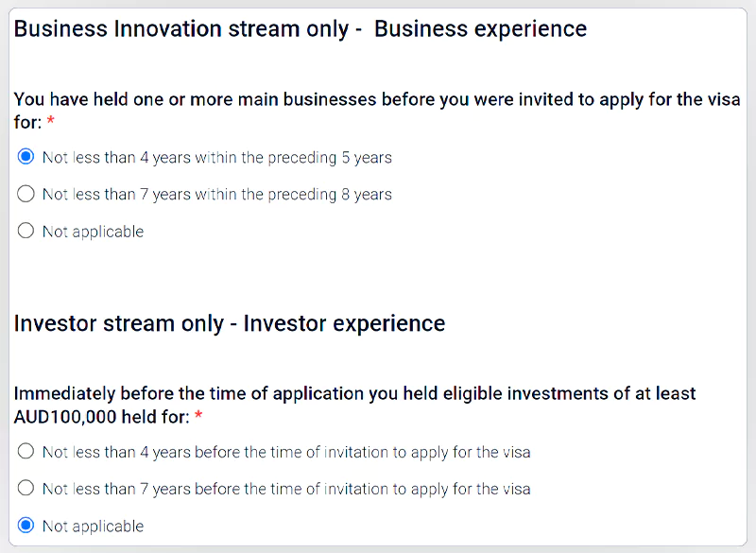This screenshot has width=756, height=553.
Task: Click the eligible investments AUD100,000 question text
Action: pyautogui.click(x=354, y=394)
